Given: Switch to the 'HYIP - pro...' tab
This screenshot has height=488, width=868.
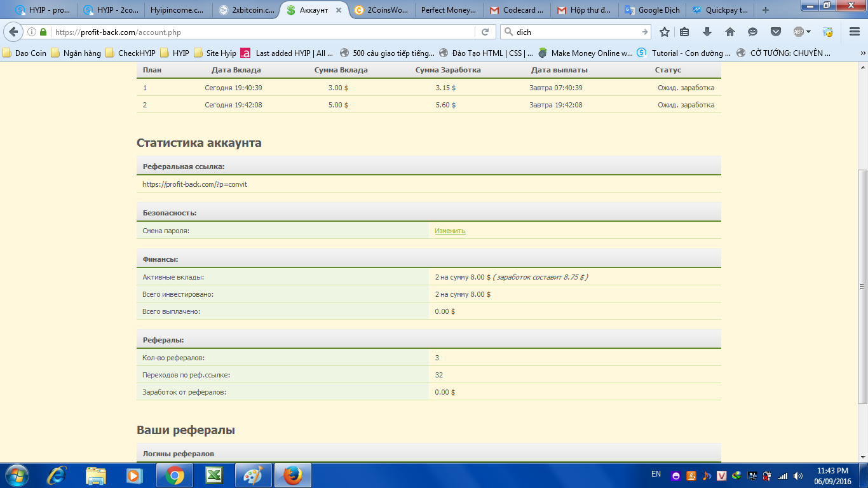Looking at the screenshot, I should pyautogui.click(x=42, y=10).
